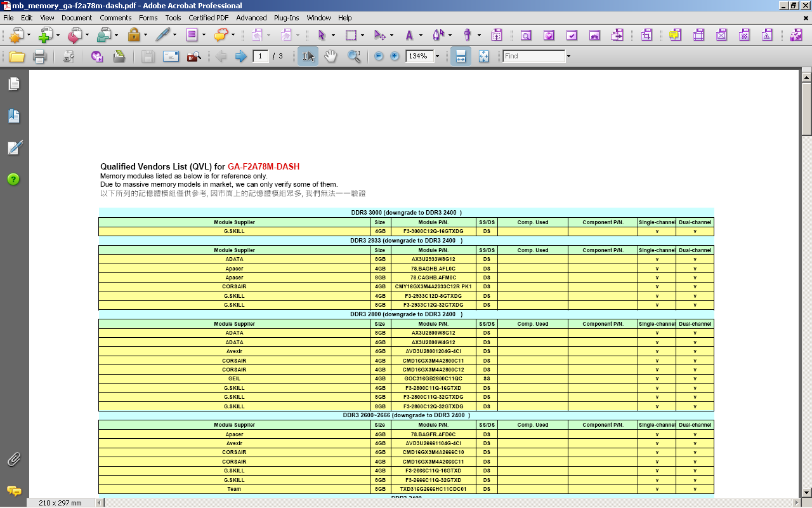812x508 pixels.
Task: Open the Advanced menu
Action: tap(251, 18)
